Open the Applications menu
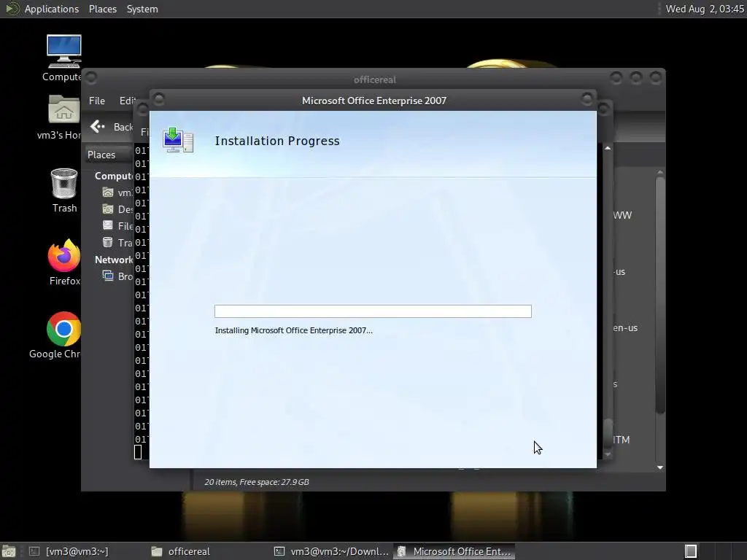This screenshot has width=747, height=560. pos(52,9)
